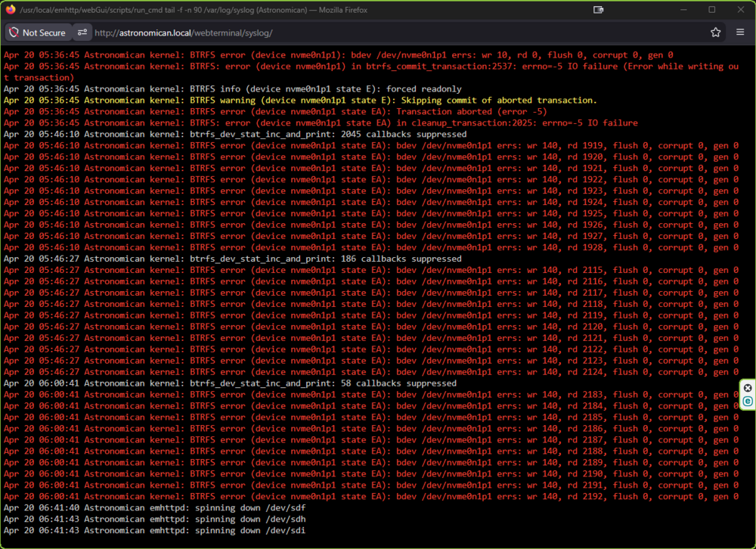
Task: Click the 'spinning down /dev/sdi' line
Action: pos(154,531)
